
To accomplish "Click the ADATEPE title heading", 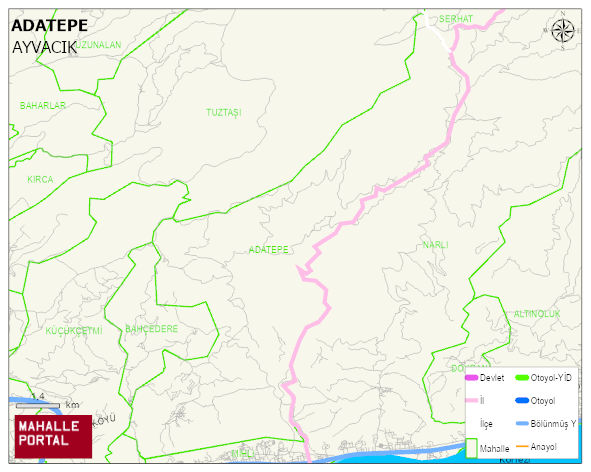I will [x=50, y=26].
